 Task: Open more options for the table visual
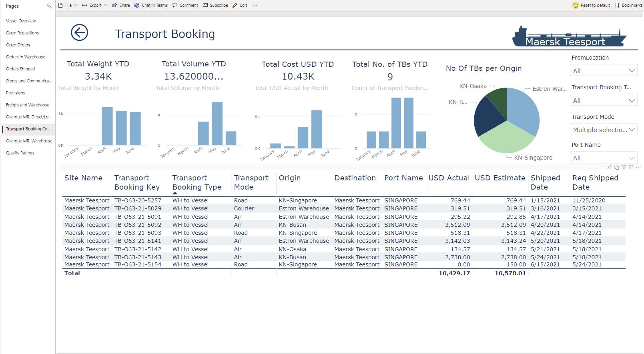point(638,167)
